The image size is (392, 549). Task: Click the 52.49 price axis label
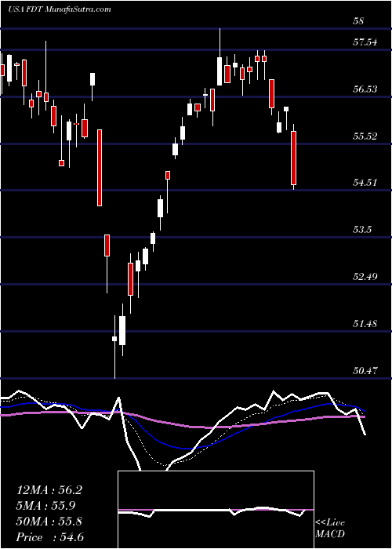[366, 277]
